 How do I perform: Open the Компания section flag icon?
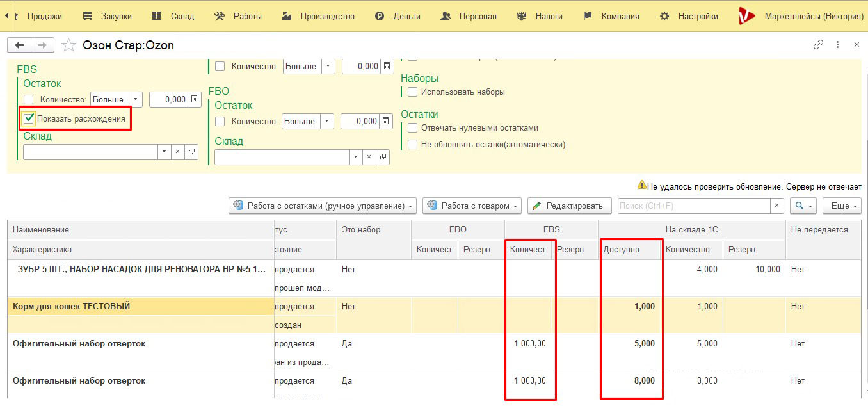[x=611, y=16]
